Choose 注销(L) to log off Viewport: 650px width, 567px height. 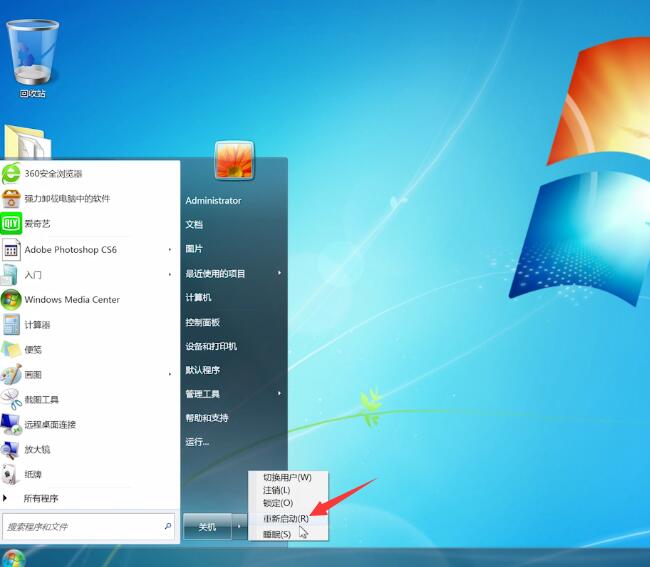[276, 490]
